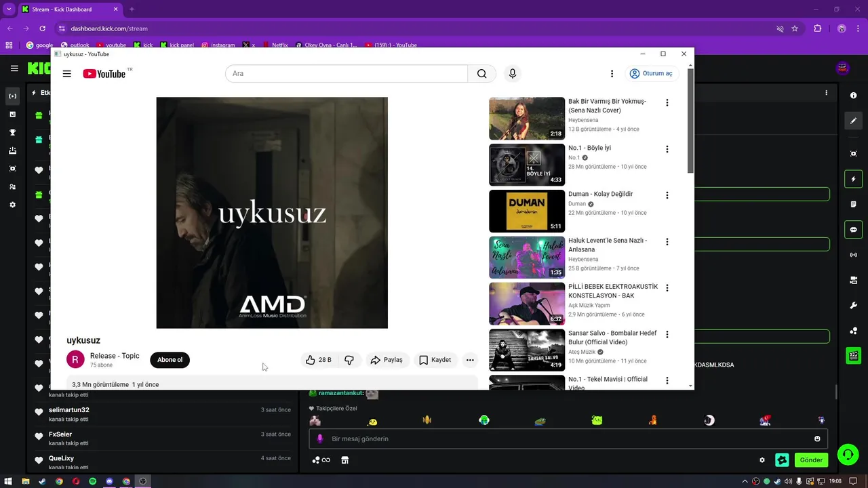
Task: Open options for Haluk Levent'le Sena Nazlı video
Action: 667,242
